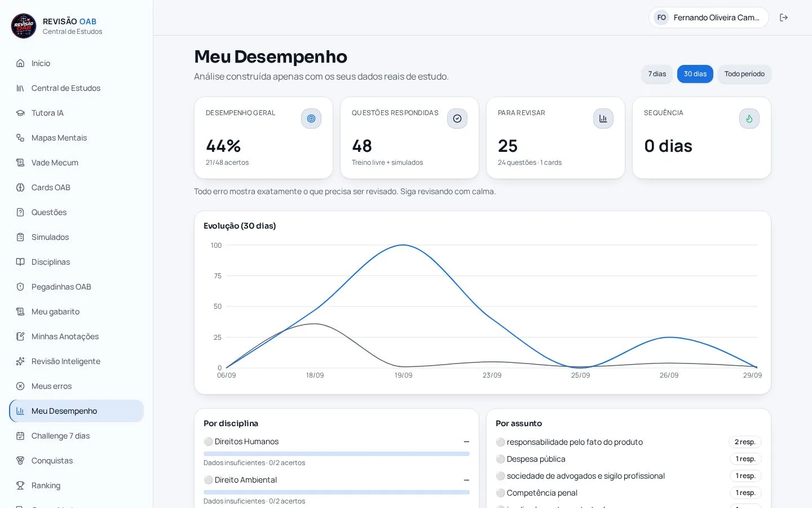Click the logout icon beside the user name

tap(784, 17)
